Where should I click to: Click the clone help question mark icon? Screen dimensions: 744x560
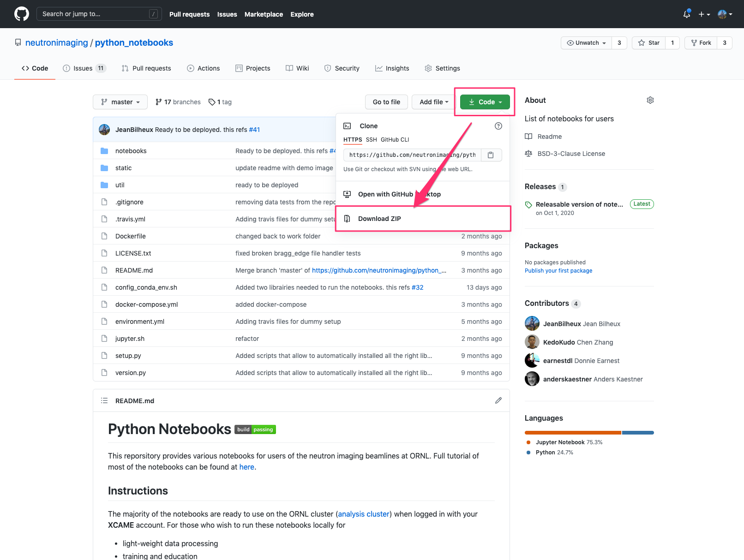(498, 125)
